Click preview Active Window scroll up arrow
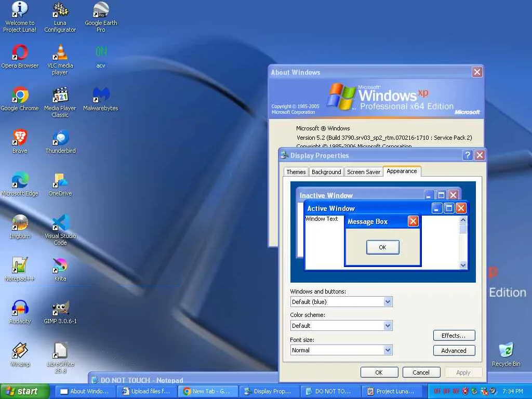 (x=463, y=220)
